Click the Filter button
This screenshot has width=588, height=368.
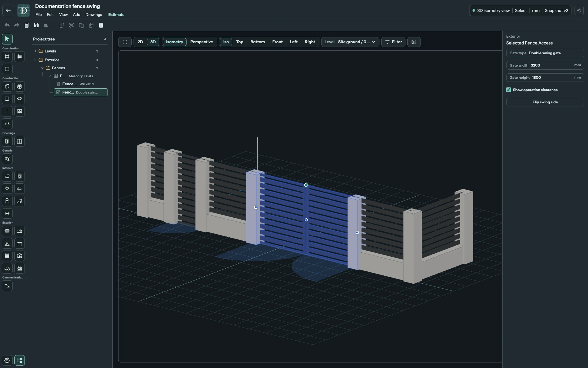tap(394, 42)
